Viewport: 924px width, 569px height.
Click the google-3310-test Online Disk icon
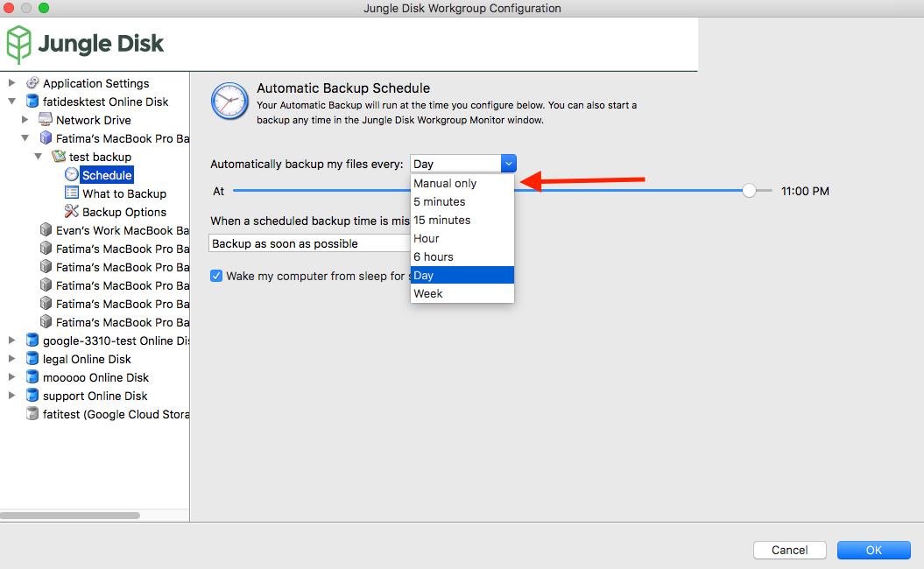32,341
